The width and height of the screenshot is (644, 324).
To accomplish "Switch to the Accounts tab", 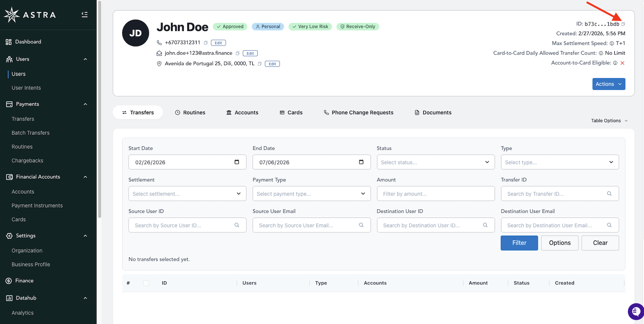I will coord(242,113).
